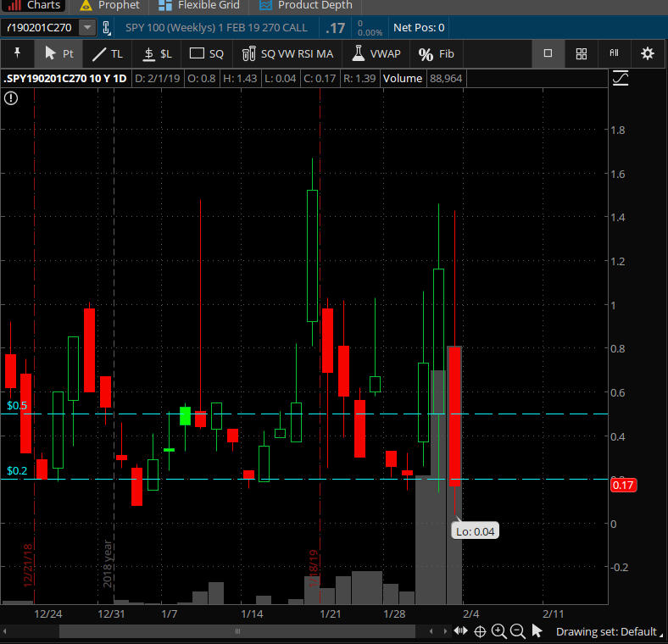Click the crosshair pan icon
This screenshot has width=668, height=644.
(x=480, y=631)
